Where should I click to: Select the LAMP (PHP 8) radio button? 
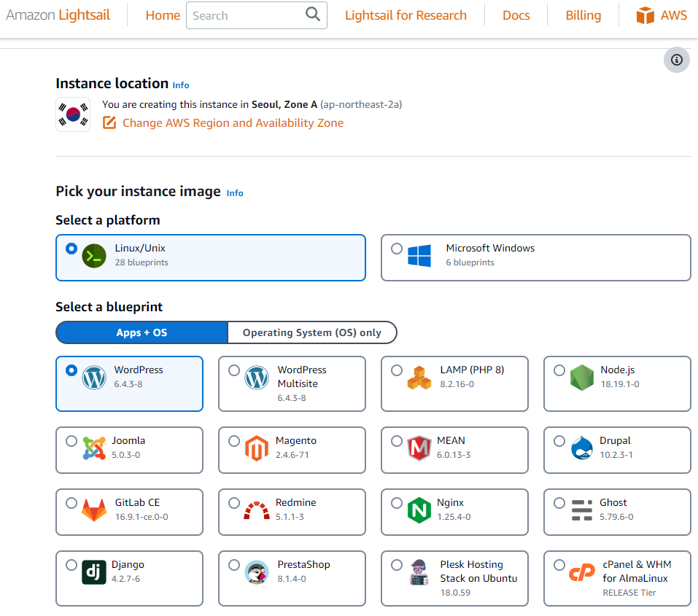click(397, 370)
